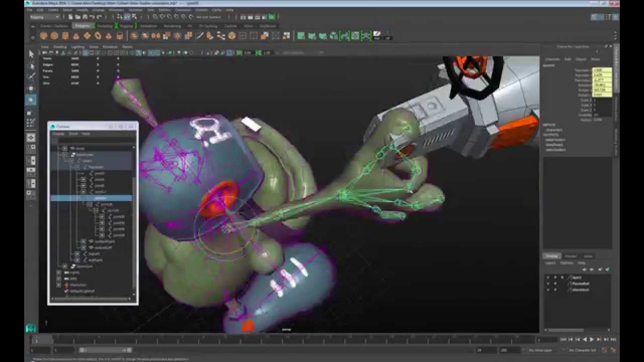The image size is (644, 362).
Task: Click the Translate X value field
Action: [602, 70]
